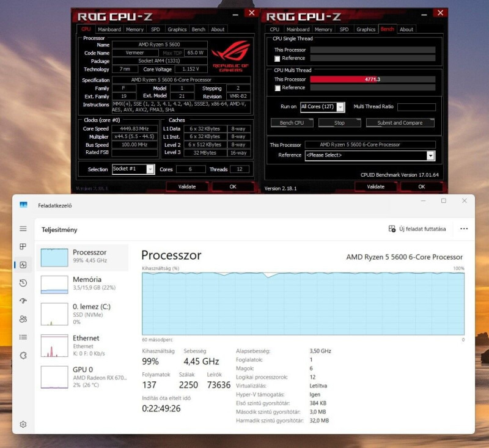This screenshot has height=448, width=489.
Task: Click the uptime value 0:22:49:26
Action: (x=161, y=408)
